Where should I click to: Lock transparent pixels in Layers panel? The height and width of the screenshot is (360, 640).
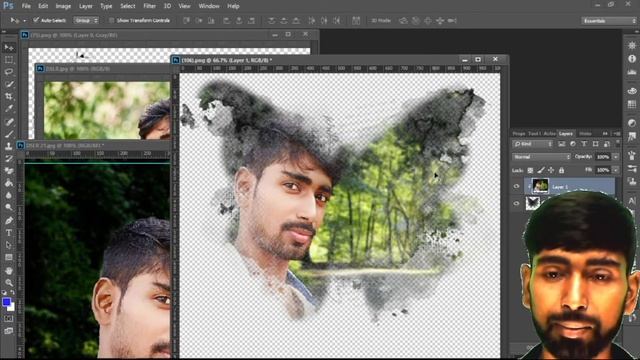(x=530, y=170)
